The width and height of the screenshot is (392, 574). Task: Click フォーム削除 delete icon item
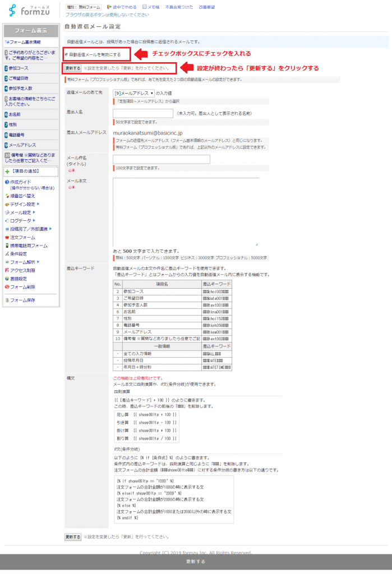point(7,286)
